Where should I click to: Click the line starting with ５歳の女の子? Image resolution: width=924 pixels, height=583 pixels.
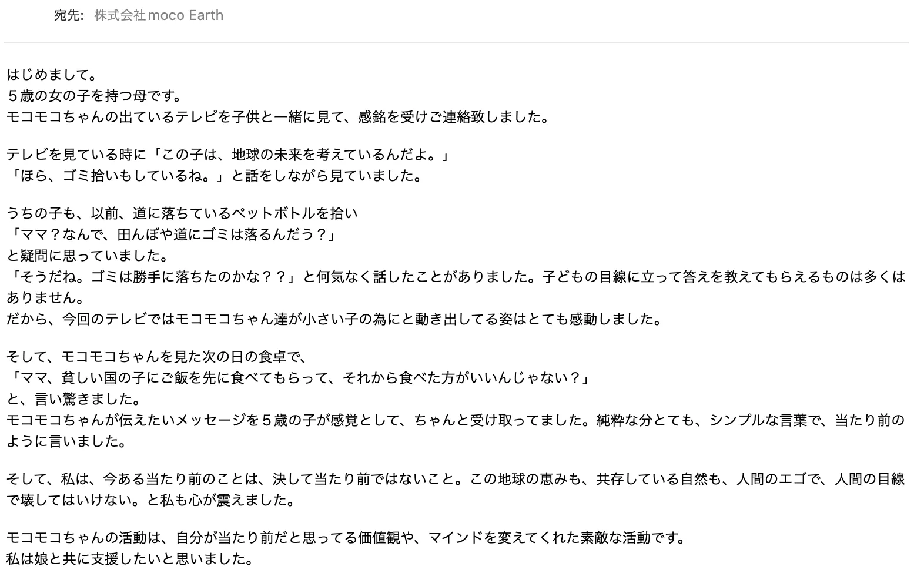pyautogui.click(x=94, y=96)
